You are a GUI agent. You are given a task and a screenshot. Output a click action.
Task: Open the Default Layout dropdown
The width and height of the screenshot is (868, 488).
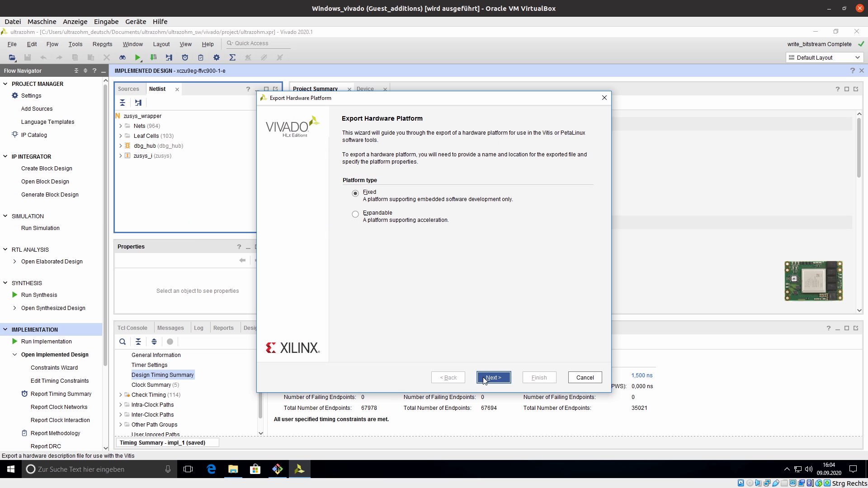tap(825, 57)
